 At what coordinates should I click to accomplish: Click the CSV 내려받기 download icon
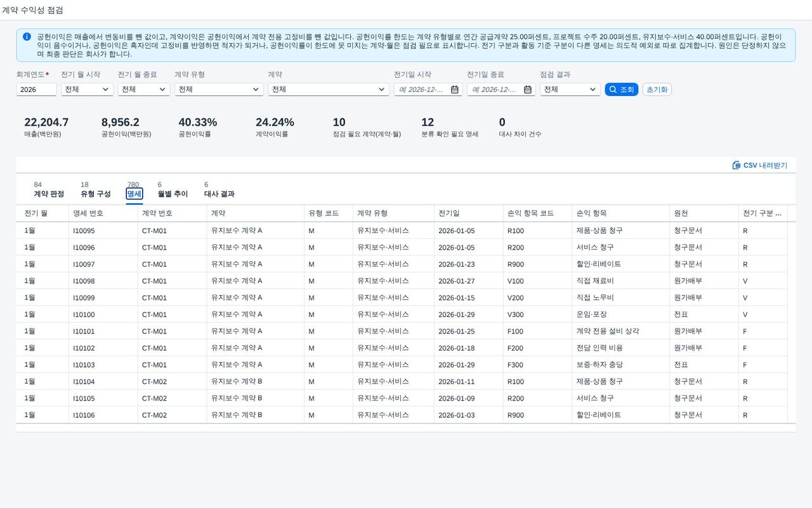pos(737,165)
